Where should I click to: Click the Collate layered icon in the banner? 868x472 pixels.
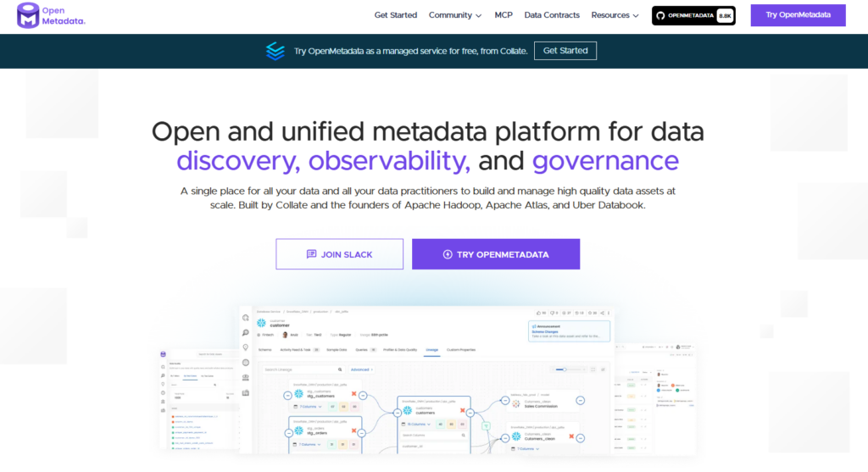(275, 51)
